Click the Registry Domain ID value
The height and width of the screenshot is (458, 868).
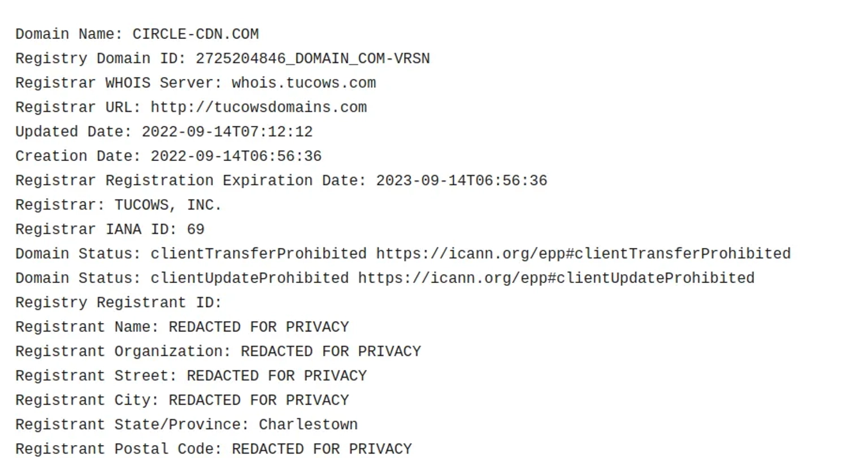[x=313, y=59]
